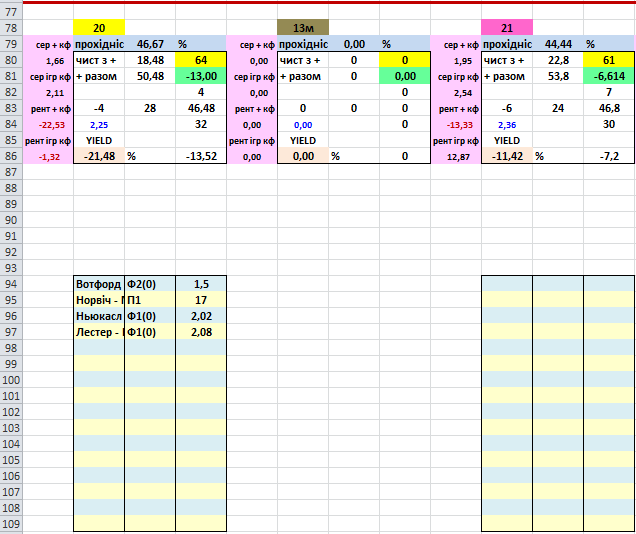Select the pink cell containing 21
Viewport: 636px width, 534px height.
pyautogui.click(x=507, y=28)
